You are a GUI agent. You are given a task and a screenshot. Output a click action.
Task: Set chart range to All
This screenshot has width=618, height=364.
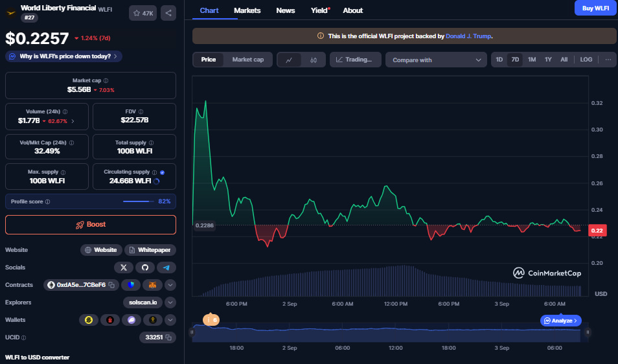point(564,60)
